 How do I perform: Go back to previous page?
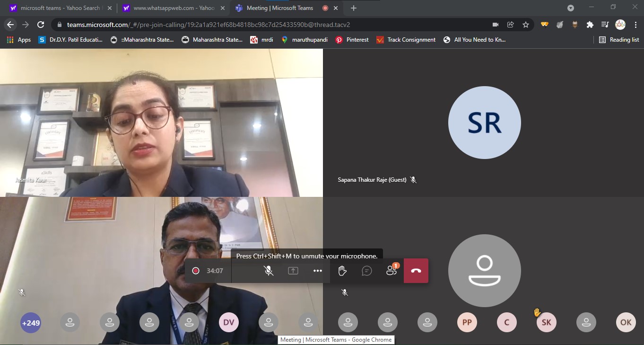tap(10, 25)
